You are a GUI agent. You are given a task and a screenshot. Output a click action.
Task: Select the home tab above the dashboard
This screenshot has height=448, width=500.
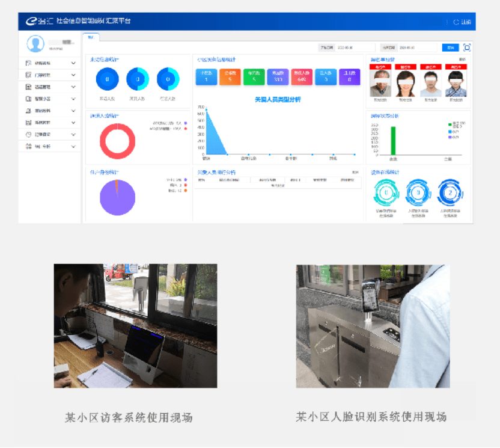coord(91,37)
